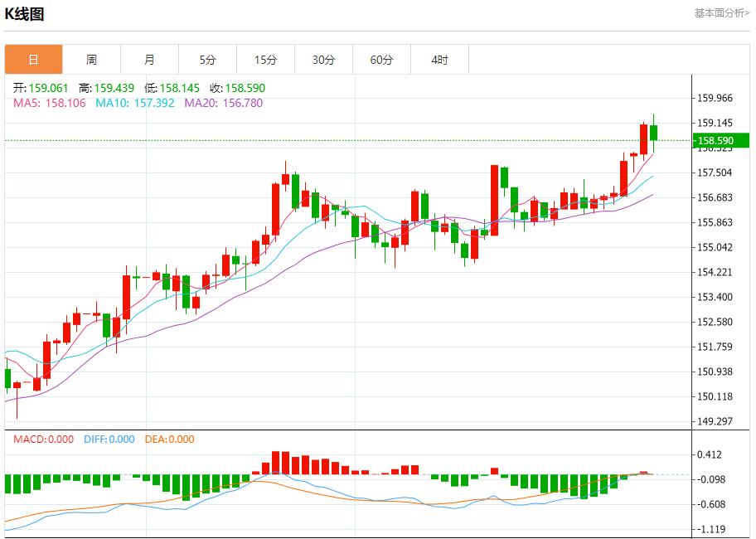
Task: Click the MACD value label
Action: pos(43,439)
